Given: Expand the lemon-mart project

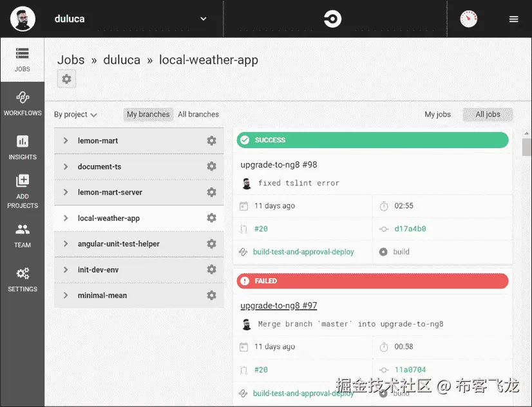Looking at the screenshot, I should pos(66,140).
